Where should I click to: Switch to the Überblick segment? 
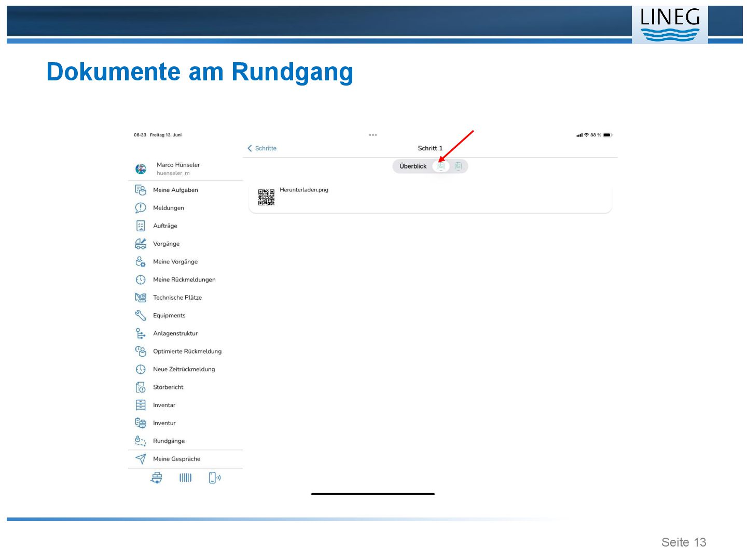pyautogui.click(x=413, y=166)
